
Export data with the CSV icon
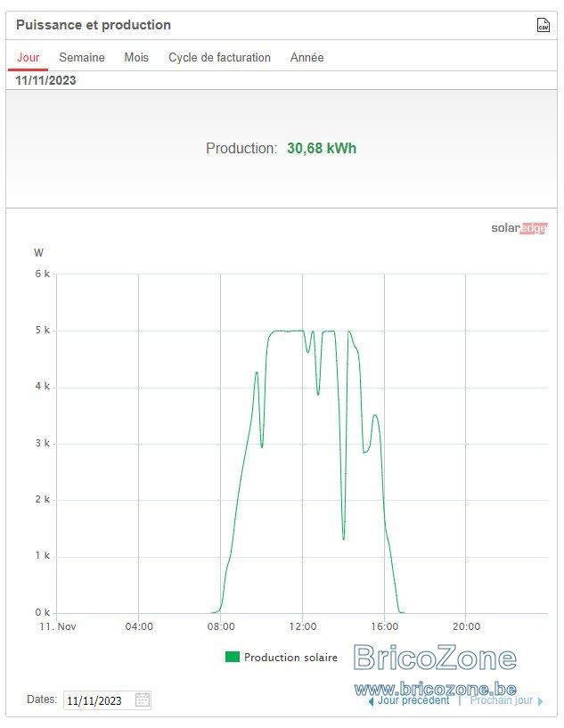tap(544, 25)
